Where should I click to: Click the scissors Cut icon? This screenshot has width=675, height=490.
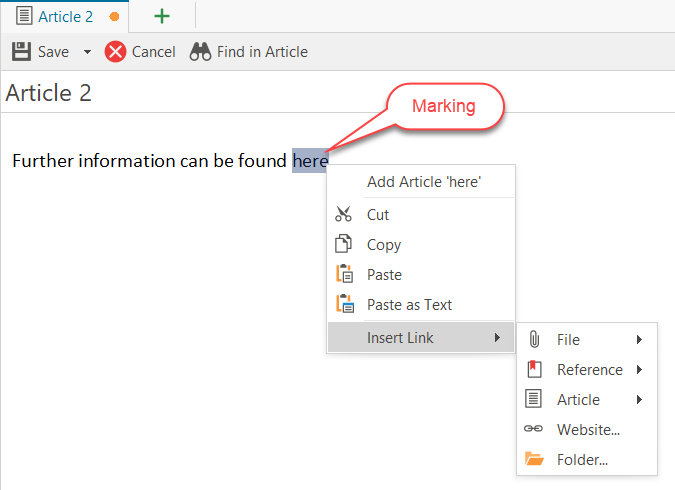coord(344,215)
